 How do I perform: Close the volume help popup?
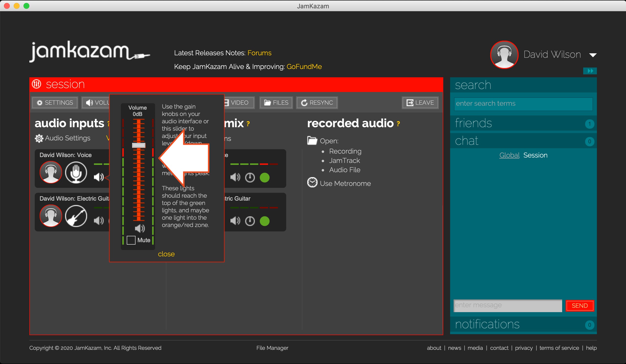(166, 254)
